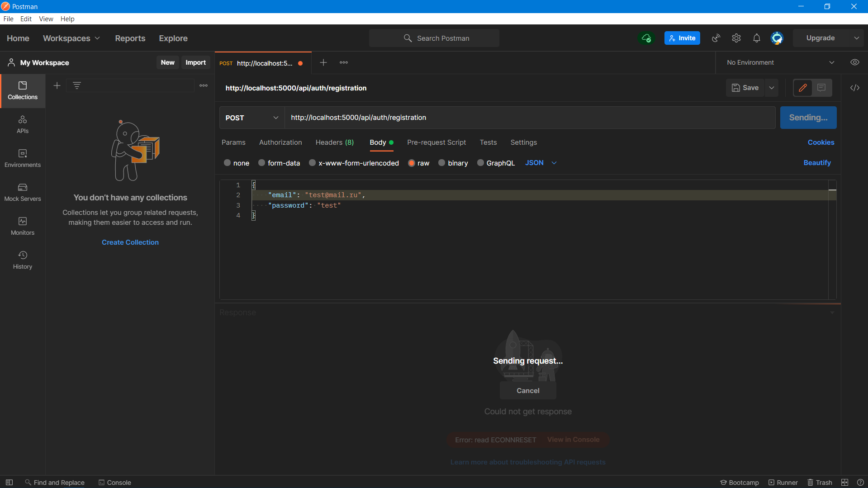Open the capture requests satellite icon
The width and height of the screenshot is (868, 488).
[x=716, y=38]
